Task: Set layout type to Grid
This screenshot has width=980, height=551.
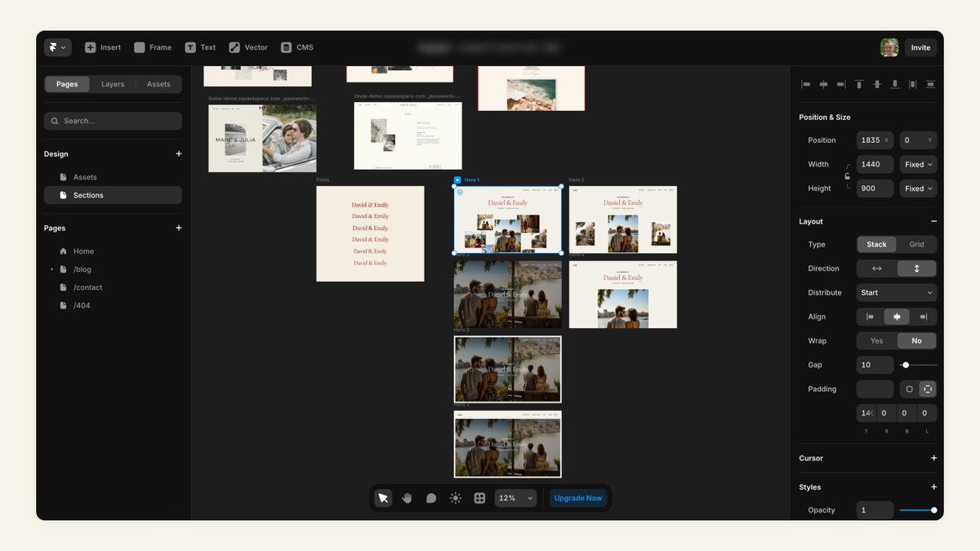Action: 916,244
